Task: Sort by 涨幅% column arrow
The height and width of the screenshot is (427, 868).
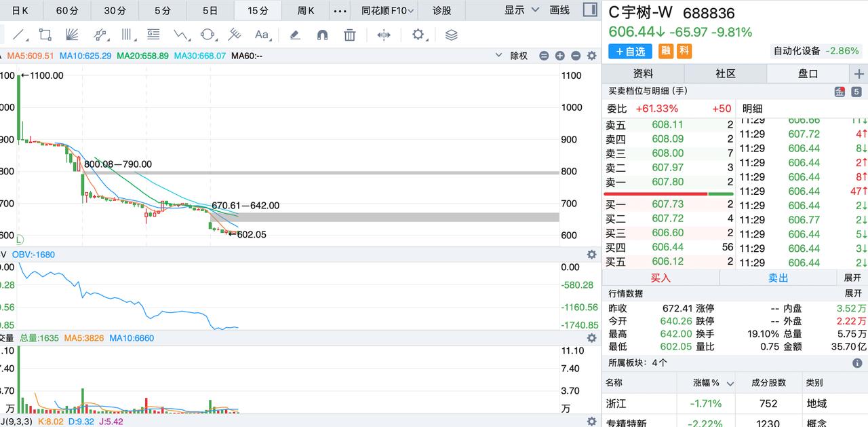Action: tap(730, 384)
